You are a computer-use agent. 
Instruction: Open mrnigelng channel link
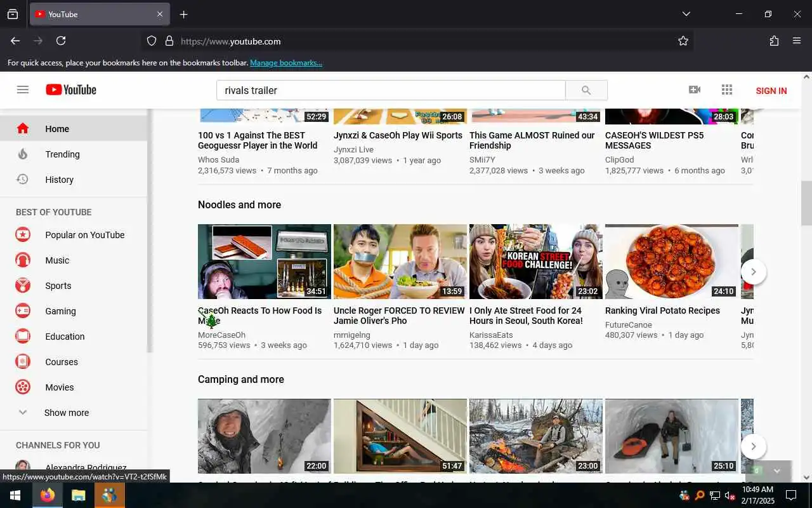(352, 335)
